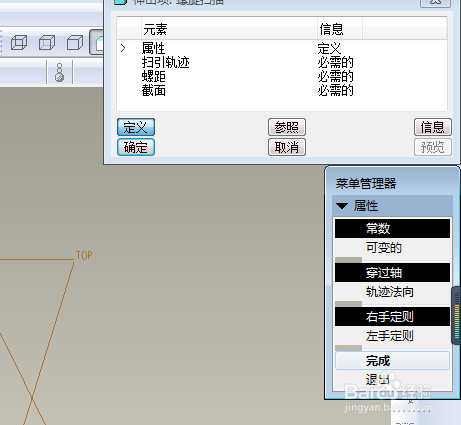Select the 截面 element row
Screen dimensions: 461x425
click(x=282, y=90)
